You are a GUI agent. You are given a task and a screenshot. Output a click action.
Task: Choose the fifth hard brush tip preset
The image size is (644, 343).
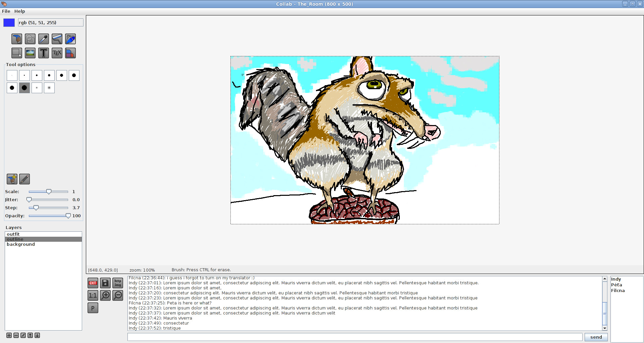point(62,75)
